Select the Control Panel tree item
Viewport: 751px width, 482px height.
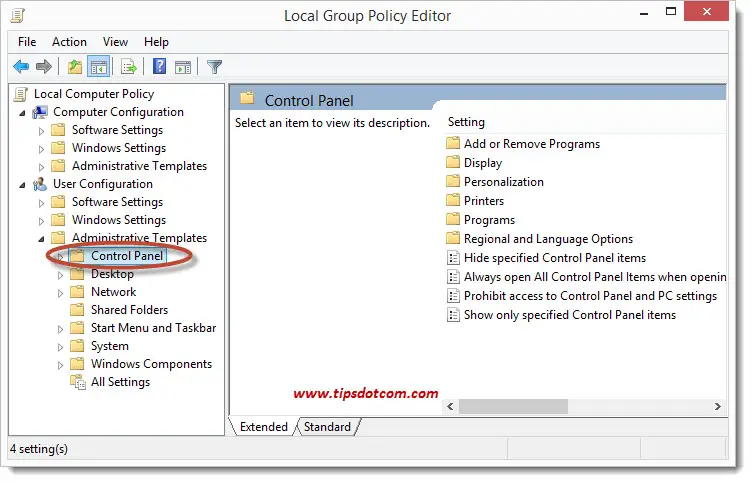(x=127, y=256)
